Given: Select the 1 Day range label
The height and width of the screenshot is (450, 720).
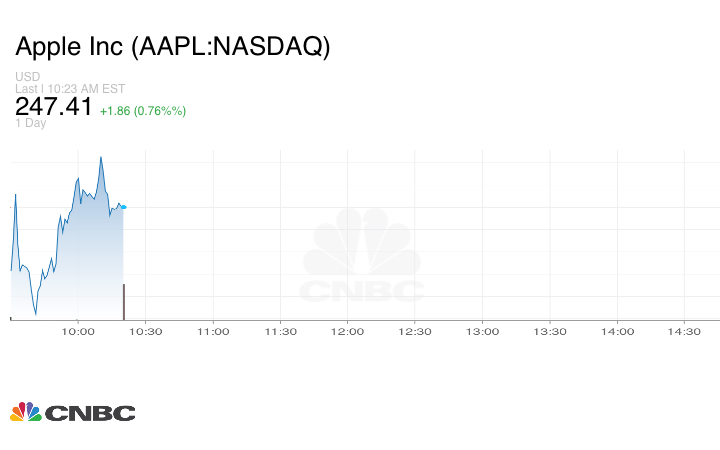Looking at the screenshot, I should (x=30, y=123).
